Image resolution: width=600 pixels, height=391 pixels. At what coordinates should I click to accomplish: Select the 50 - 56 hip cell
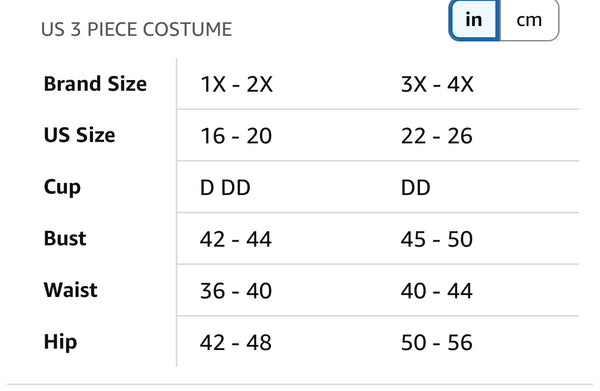tap(437, 342)
